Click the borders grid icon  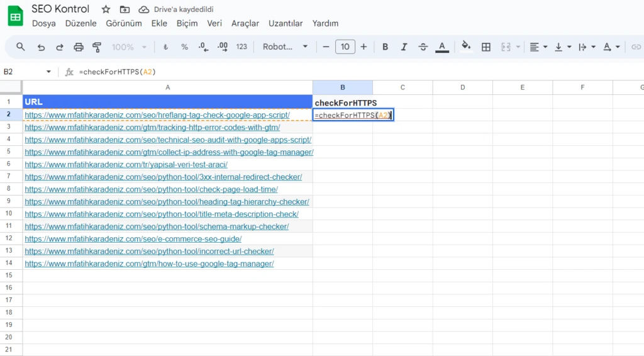tap(486, 47)
